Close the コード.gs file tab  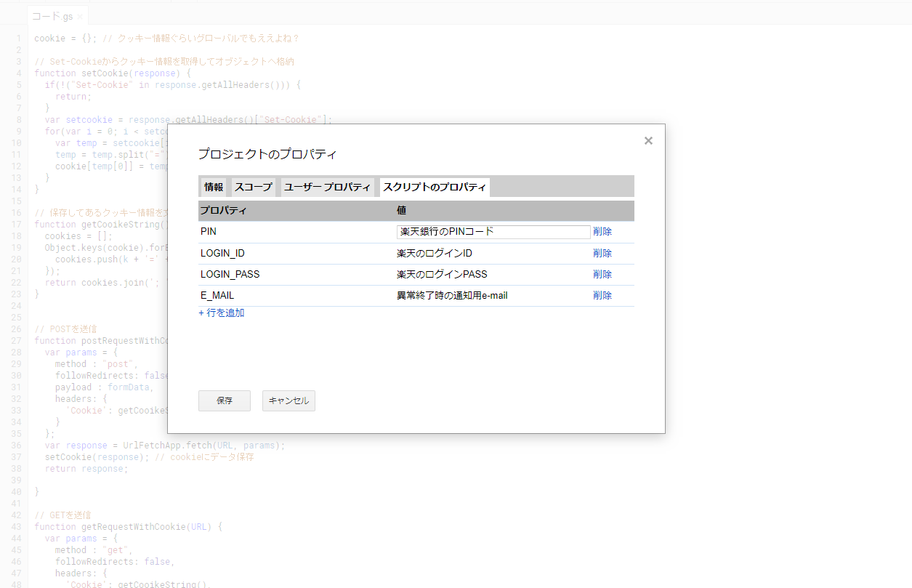[80, 17]
